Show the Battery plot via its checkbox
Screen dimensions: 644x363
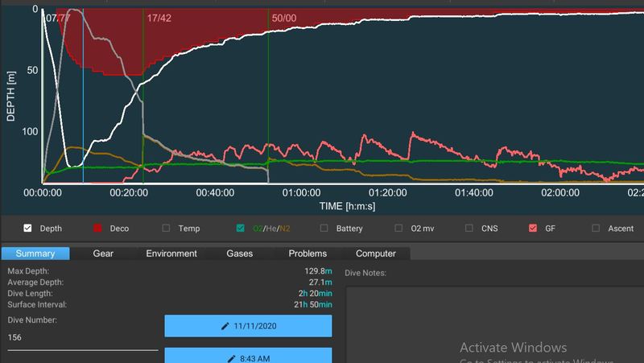pyautogui.click(x=324, y=229)
